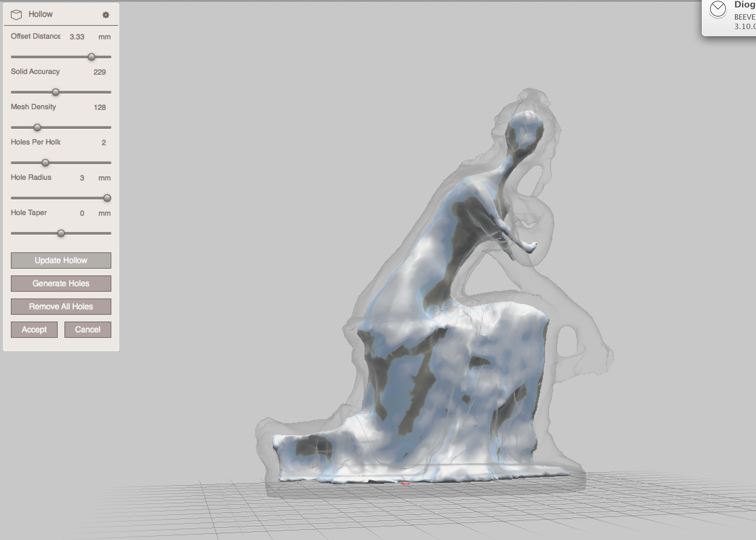Click the Solid Accuracy value 229

point(99,72)
